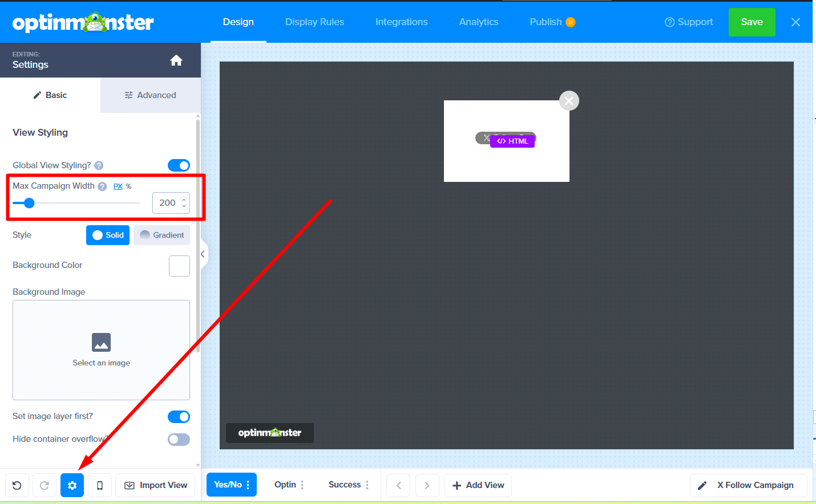Image resolution: width=816 pixels, height=504 pixels.
Task: Click the image placeholder icon
Action: pyautogui.click(x=101, y=342)
